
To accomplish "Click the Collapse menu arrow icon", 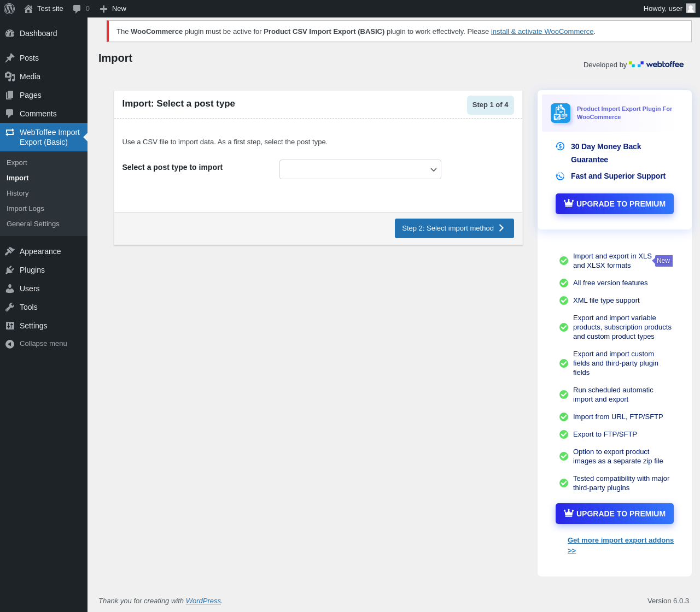I will (x=10, y=344).
